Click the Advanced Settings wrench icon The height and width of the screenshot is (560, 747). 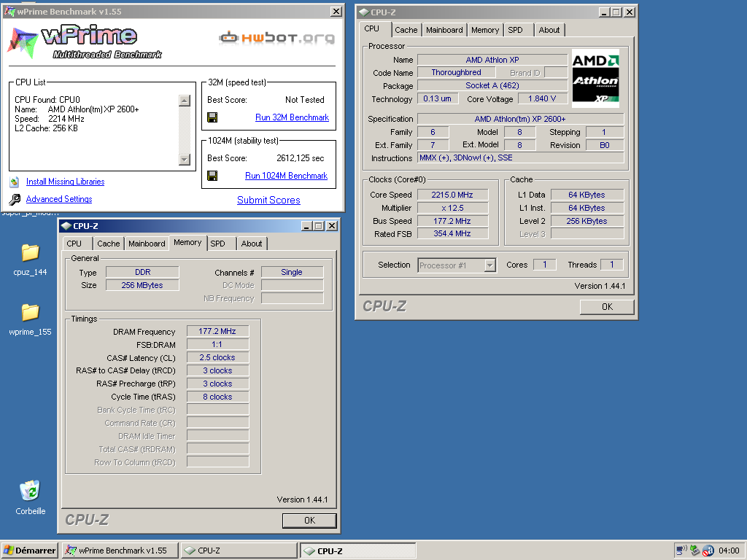[15, 199]
